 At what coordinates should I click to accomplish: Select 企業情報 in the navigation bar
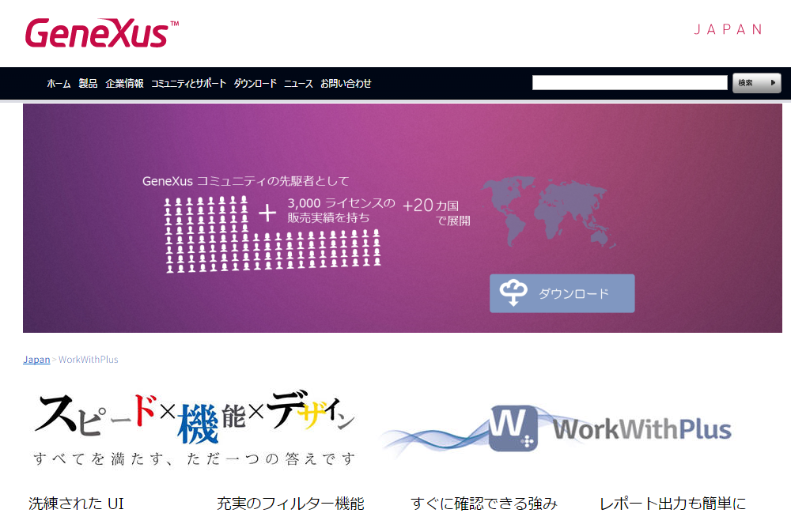[x=124, y=84]
